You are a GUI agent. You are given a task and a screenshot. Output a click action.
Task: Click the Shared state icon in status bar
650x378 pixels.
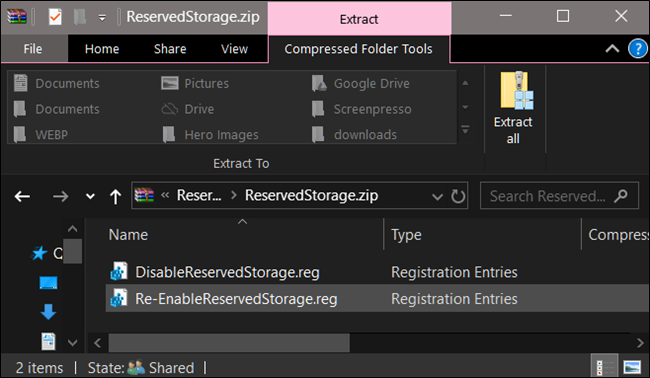click(x=136, y=367)
